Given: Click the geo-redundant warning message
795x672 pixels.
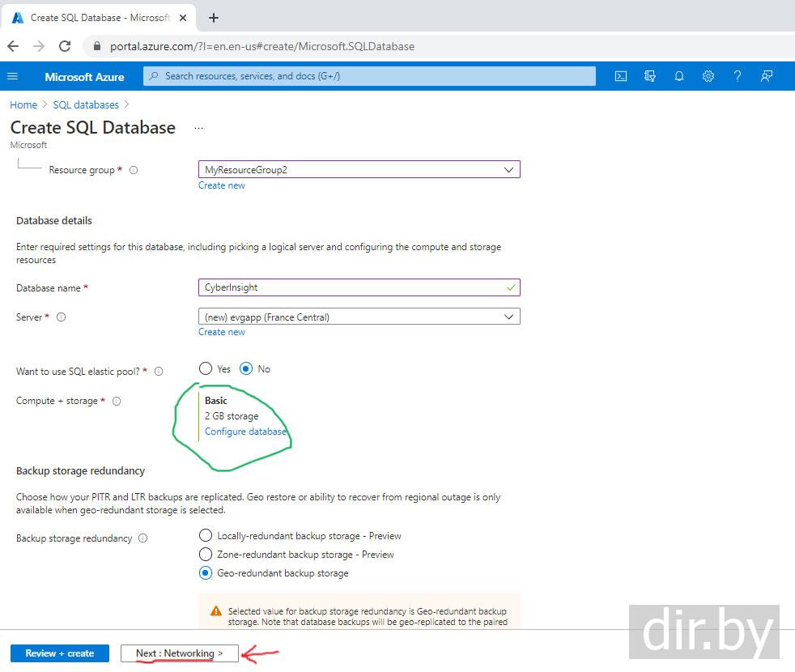Looking at the screenshot, I should pos(359,611).
